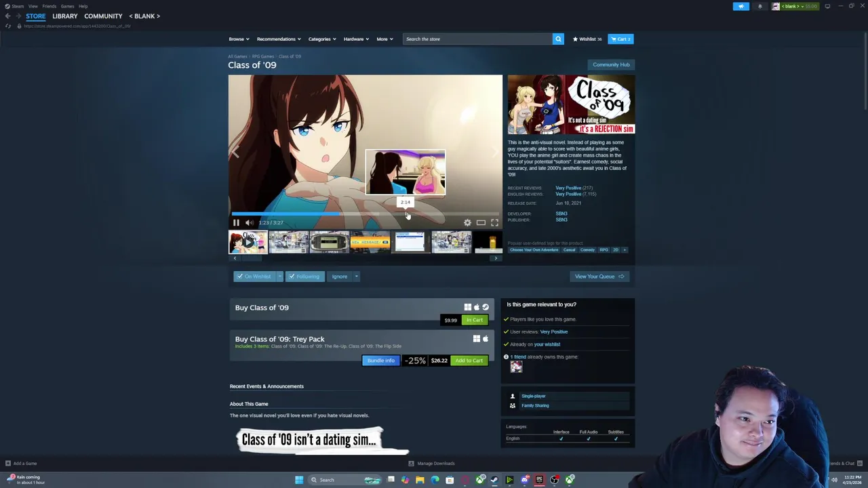This screenshot has width=868, height=488.
Task: Open the Family Sharing link
Action: pos(535,405)
